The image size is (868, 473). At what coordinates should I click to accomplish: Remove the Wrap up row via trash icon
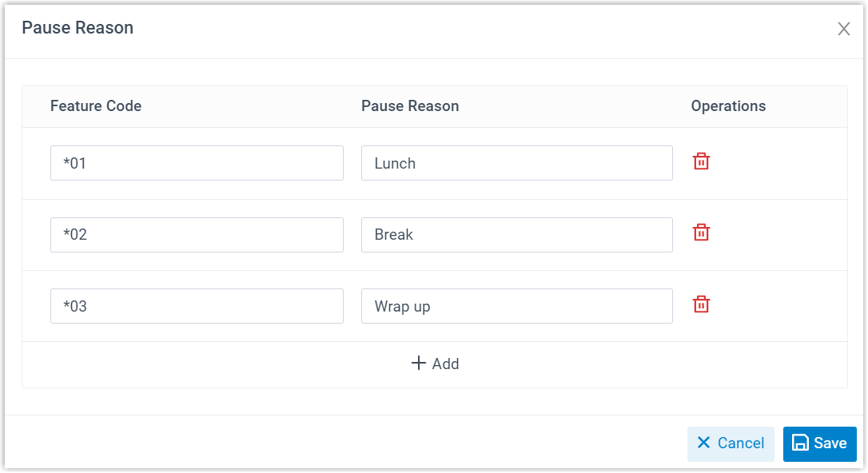click(x=701, y=304)
